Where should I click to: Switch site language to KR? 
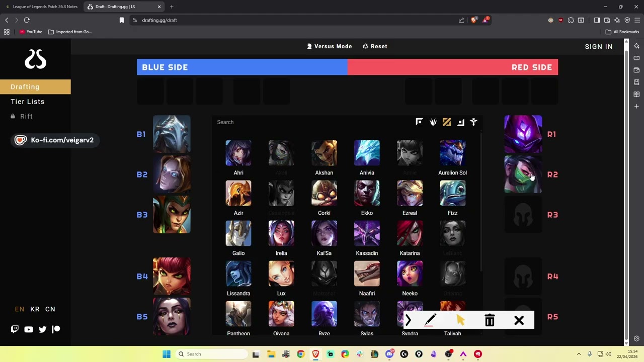pos(35,309)
